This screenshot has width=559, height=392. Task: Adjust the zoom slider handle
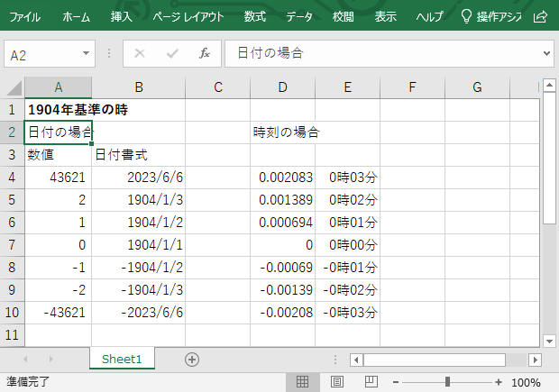pyautogui.click(x=448, y=382)
